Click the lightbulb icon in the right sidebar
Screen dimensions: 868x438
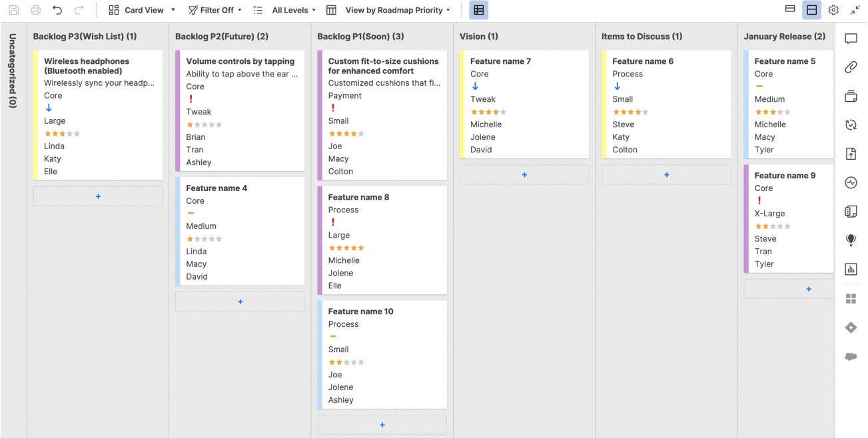click(x=851, y=240)
